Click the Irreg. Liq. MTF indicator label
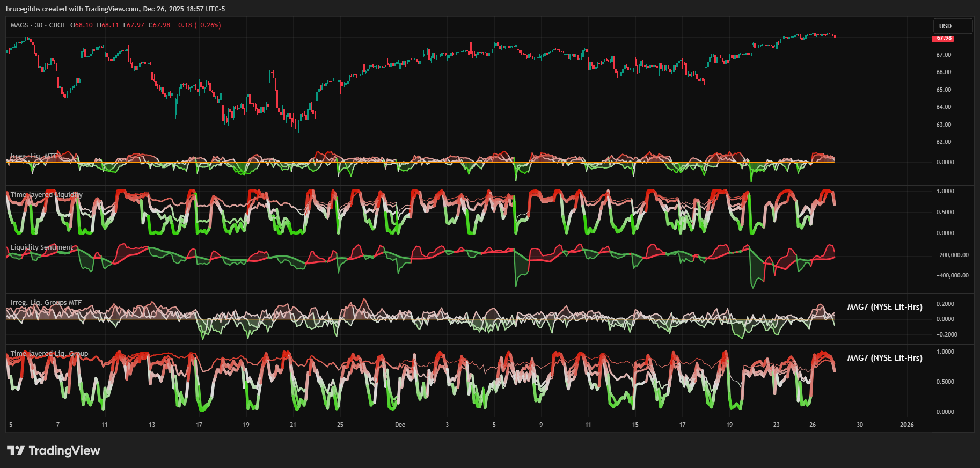 [34, 156]
